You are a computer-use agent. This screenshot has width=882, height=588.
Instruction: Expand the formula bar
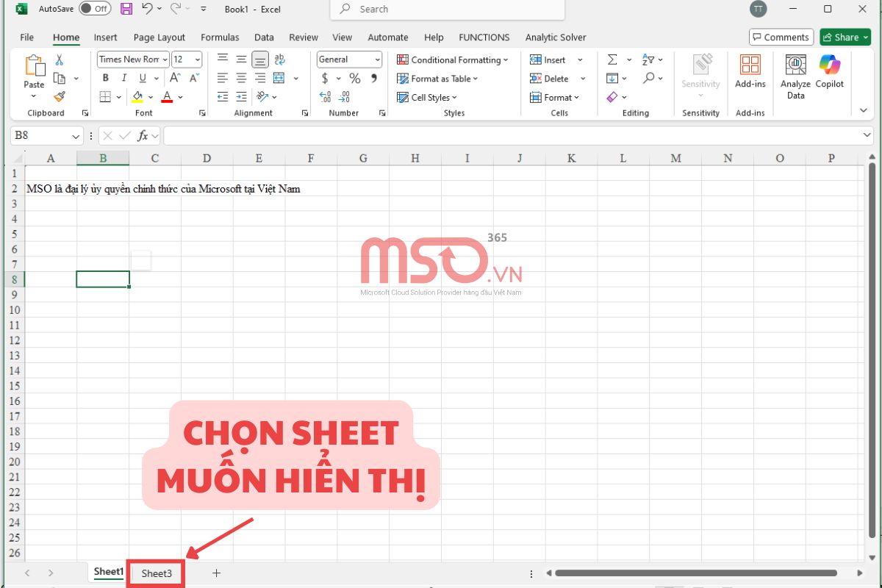[x=867, y=136]
